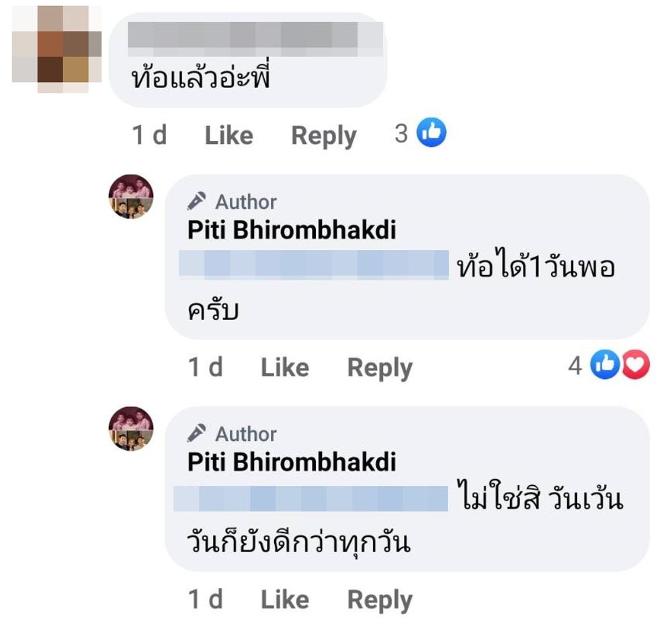Open Piti Bhirombhakdi's avatar on second reply
This screenshot has height=629, width=672.
[131, 429]
